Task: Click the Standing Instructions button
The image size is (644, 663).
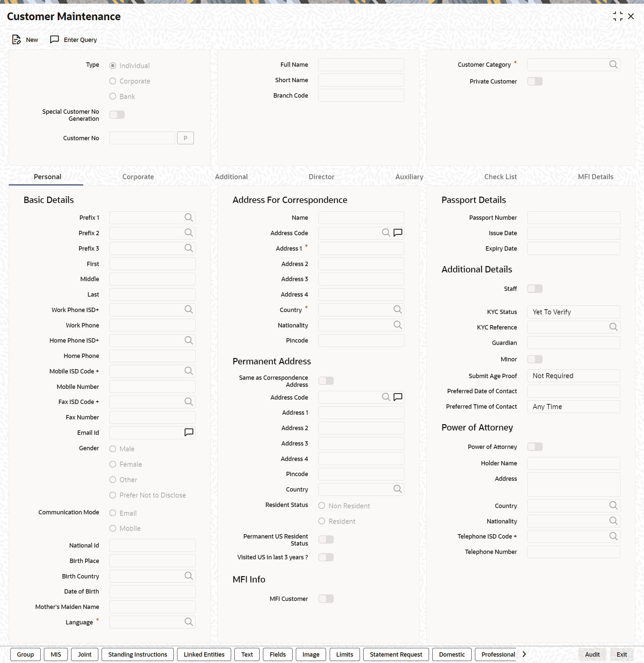Action: coord(138,655)
